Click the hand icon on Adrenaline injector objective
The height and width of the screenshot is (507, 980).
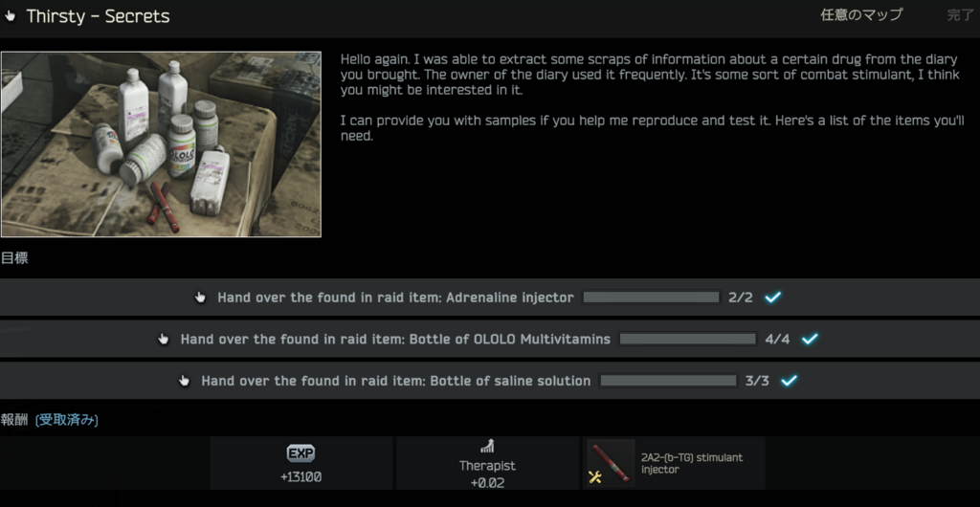(x=200, y=298)
